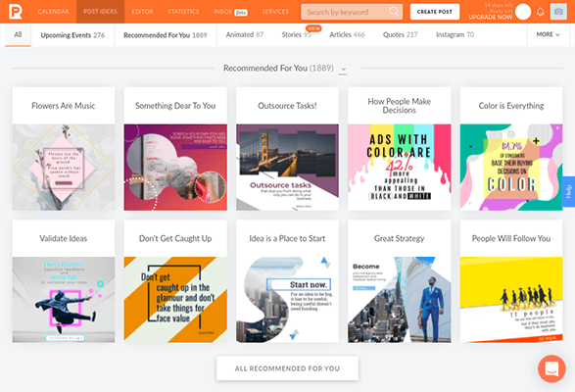Open the Inbox beta section
575x392 pixels.
(230, 12)
